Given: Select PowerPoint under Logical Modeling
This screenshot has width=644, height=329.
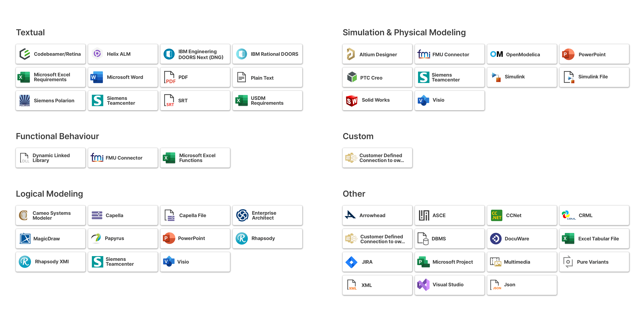Looking at the screenshot, I should [x=195, y=238].
